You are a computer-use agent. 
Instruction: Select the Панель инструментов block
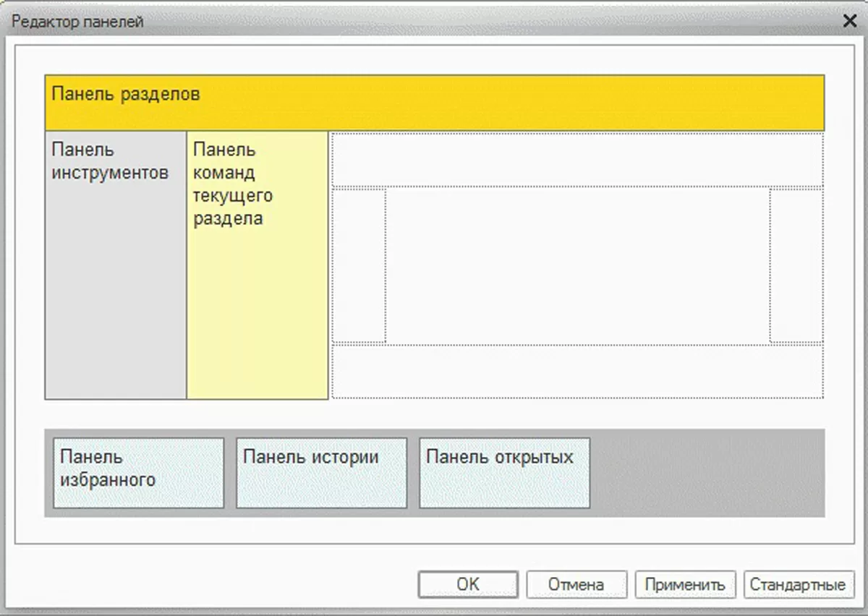coord(116,265)
